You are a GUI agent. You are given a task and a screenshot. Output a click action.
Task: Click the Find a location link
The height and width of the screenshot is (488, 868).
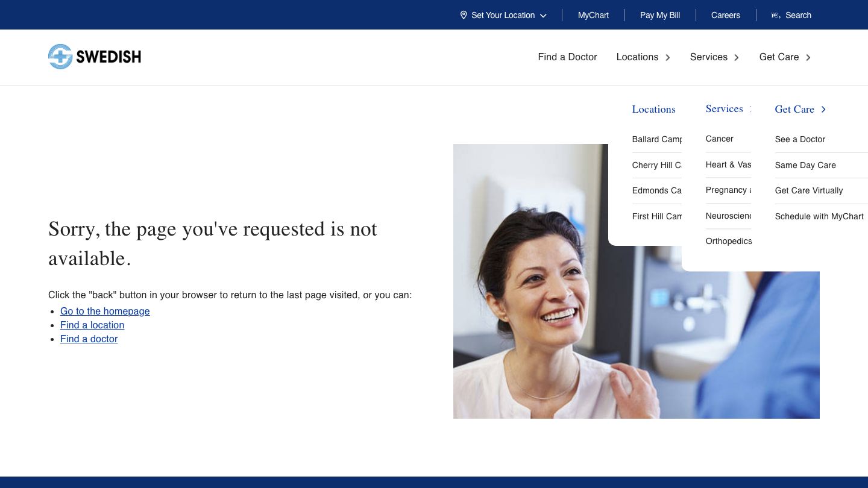[92, 325]
